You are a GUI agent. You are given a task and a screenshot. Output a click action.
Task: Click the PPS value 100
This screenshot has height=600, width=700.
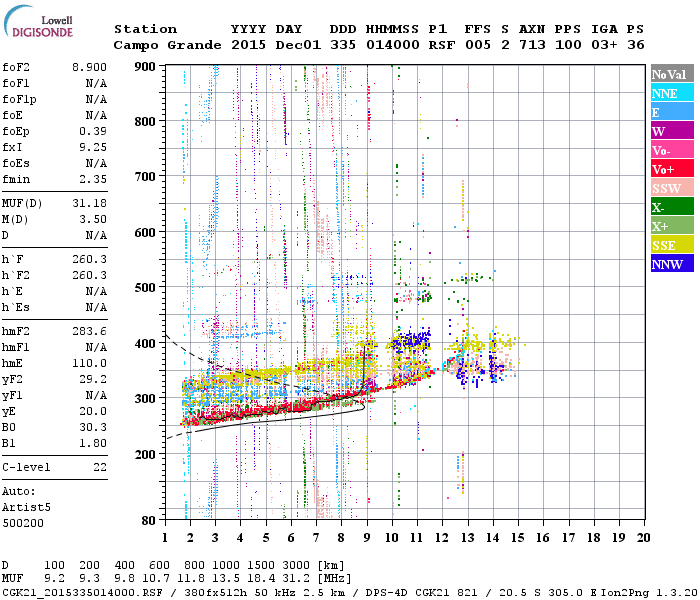pos(568,45)
